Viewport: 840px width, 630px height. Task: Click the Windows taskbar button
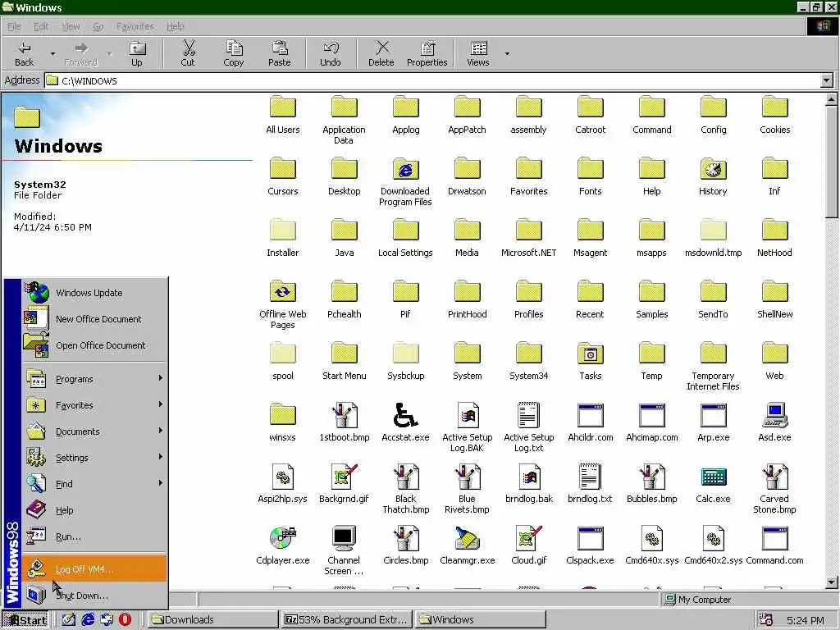[x=480, y=620]
